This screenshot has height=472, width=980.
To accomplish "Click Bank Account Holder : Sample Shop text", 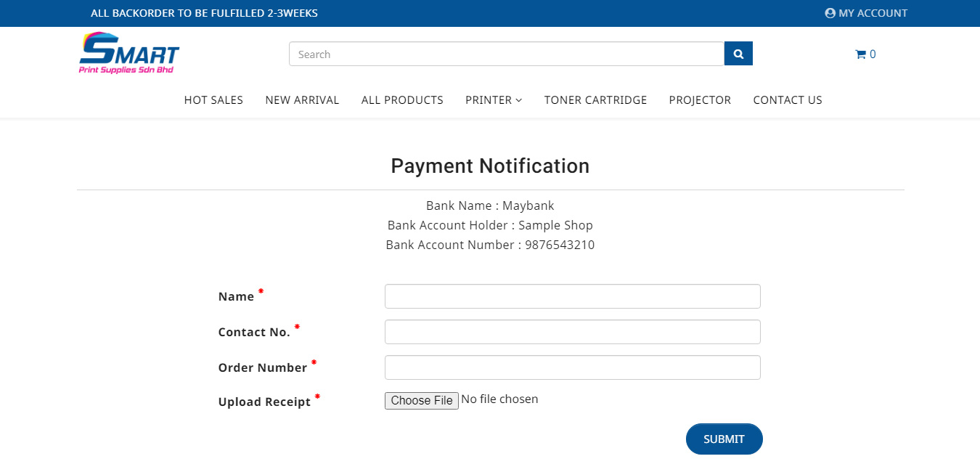I will tap(490, 225).
